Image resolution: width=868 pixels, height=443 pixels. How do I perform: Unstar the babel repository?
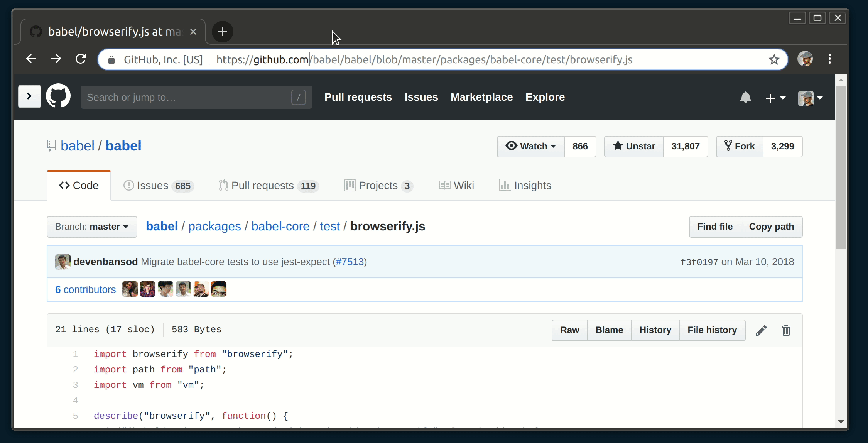[x=634, y=146]
